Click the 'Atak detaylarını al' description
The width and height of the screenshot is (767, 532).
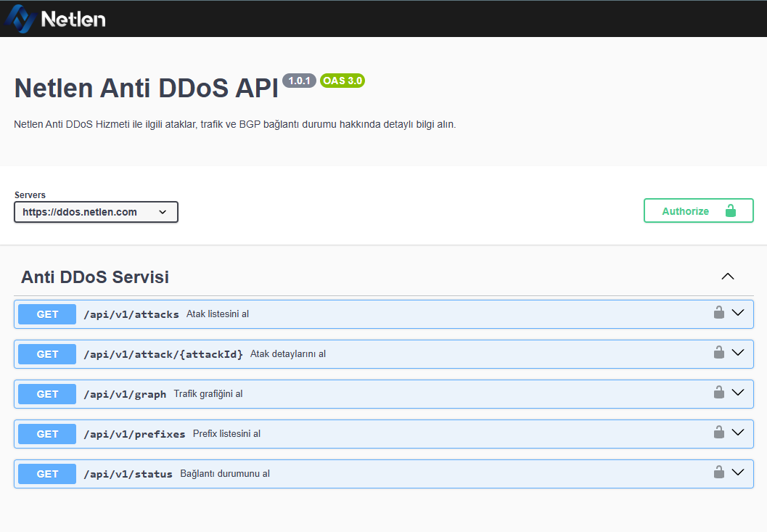pos(288,354)
